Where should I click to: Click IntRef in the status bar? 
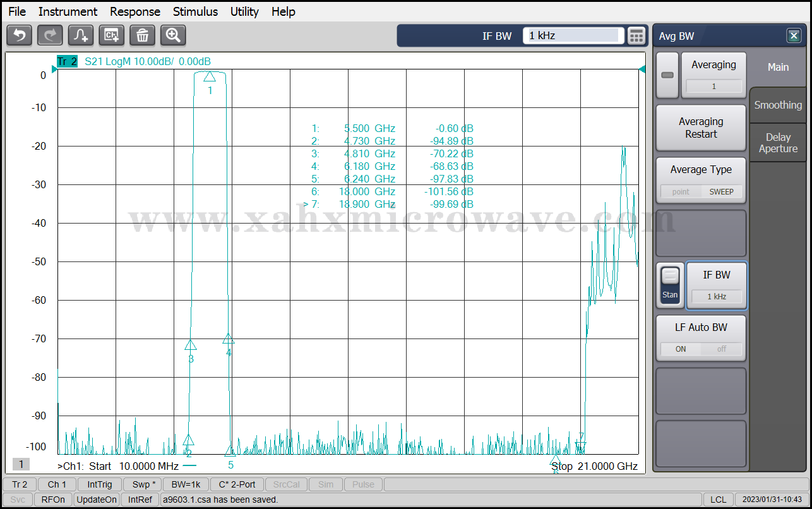point(140,500)
